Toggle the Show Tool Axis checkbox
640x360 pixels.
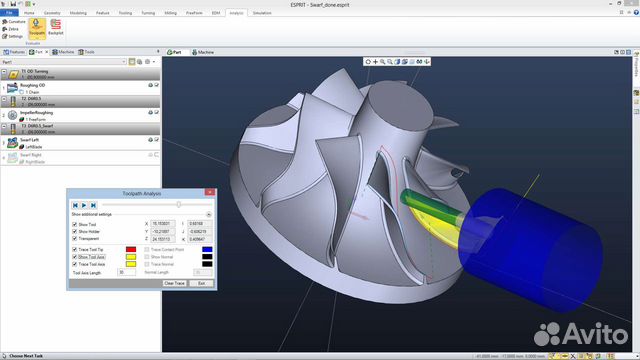tap(75, 257)
